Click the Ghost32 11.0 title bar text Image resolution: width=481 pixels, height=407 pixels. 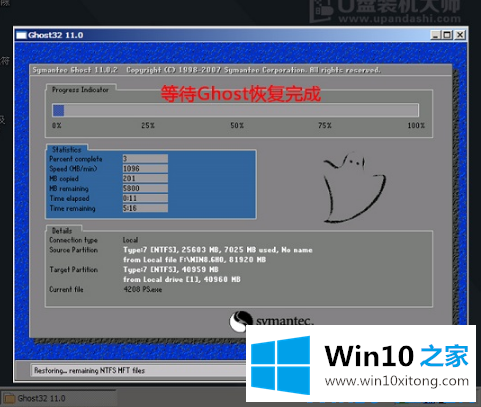(56, 35)
